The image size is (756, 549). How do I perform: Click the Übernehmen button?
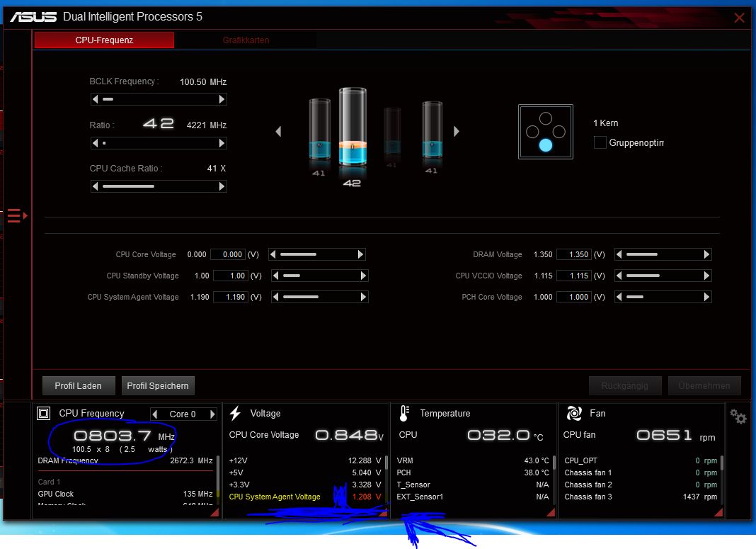point(704,385)
